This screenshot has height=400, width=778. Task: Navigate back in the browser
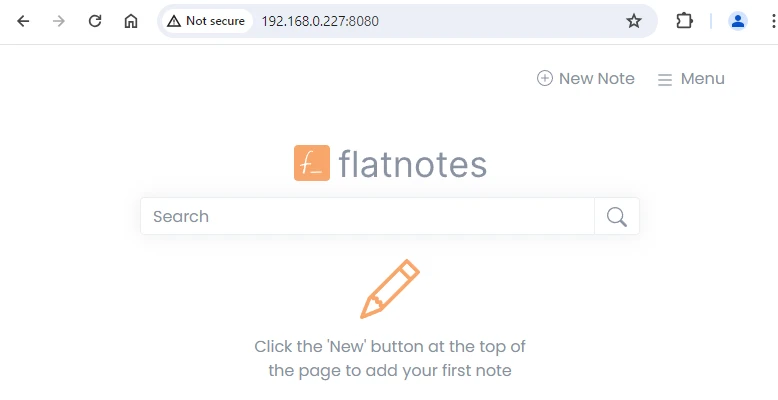pyautogui.click(x=23, y=21)
